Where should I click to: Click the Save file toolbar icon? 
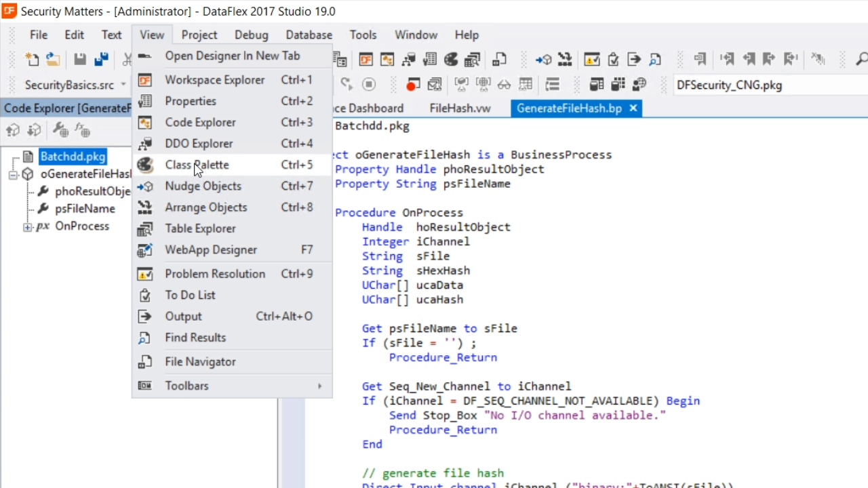80,60
